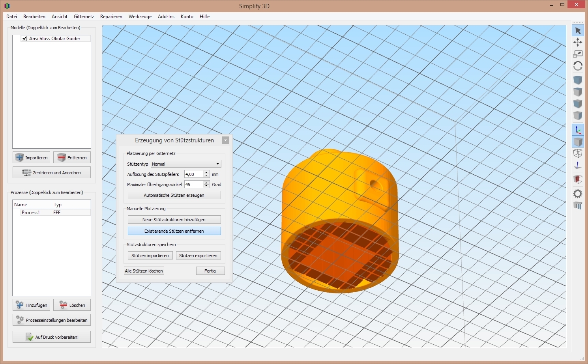The height and width of the screenshot is (364, 588).
Task: Activate the move/translate model tool
Action: (578, 42)
